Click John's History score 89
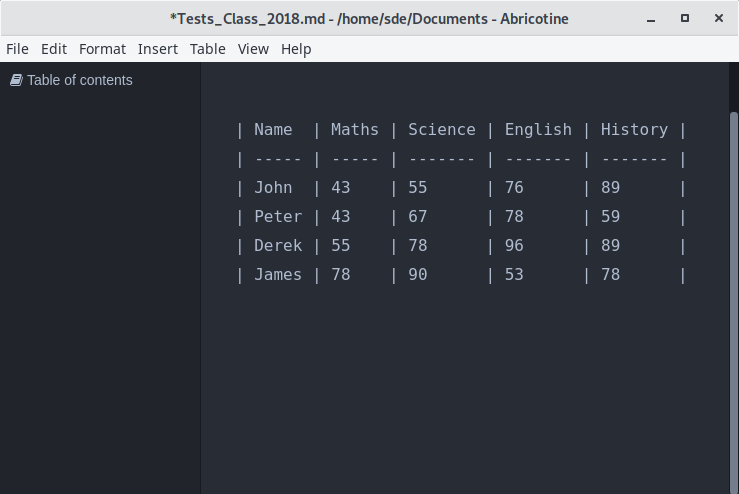The height and width of the screenshot is (494, 739). [610, 188]
